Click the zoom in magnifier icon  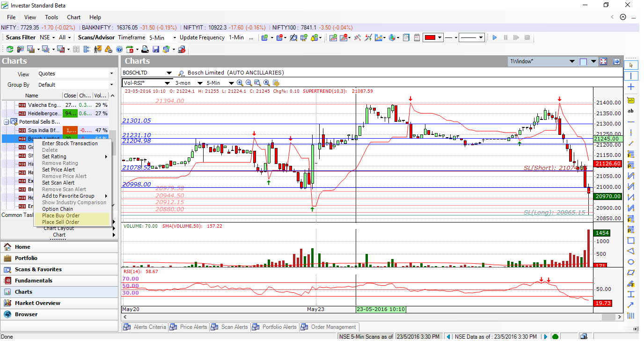coord(240,83)
